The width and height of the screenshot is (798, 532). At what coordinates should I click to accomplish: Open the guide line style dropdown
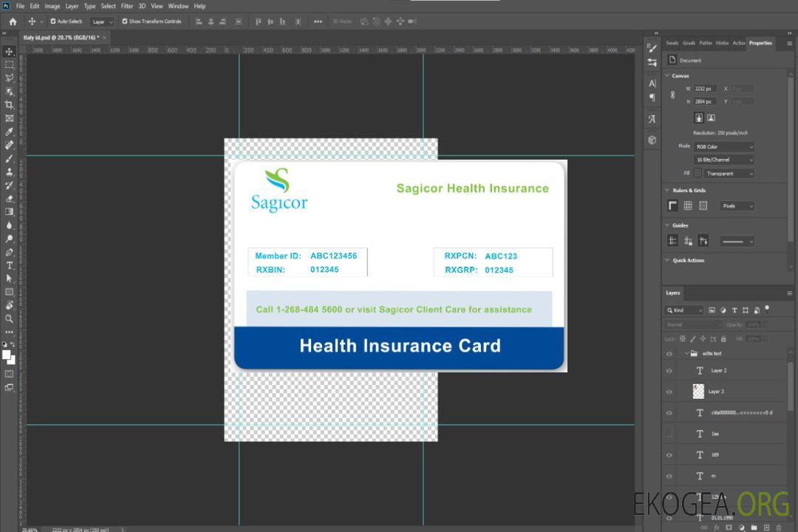[x=737, y=242]
